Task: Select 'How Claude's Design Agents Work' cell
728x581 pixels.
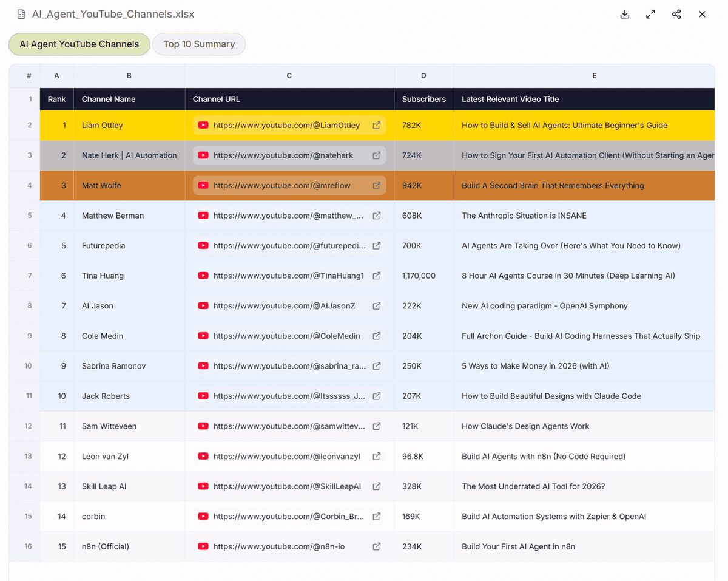Action: coord(584,426)
